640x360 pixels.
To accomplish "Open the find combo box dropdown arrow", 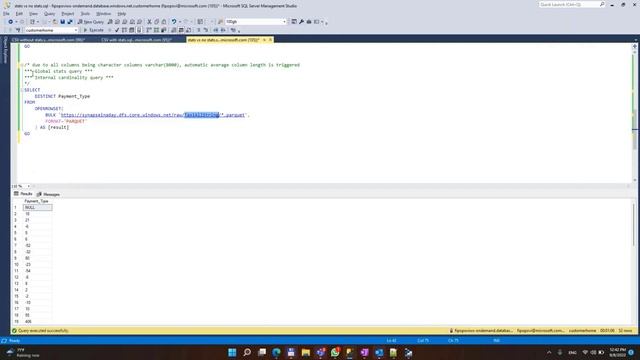I will [x=284, y=22].
